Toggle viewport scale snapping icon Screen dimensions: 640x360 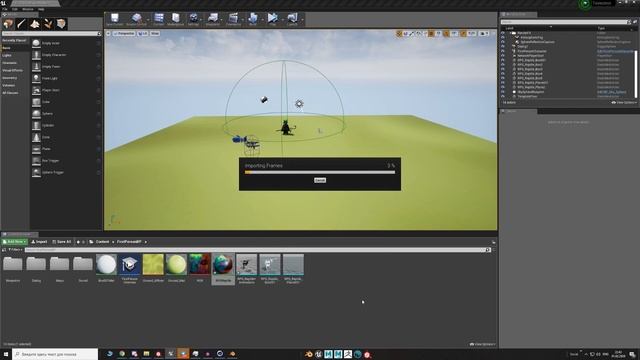tap(463, 33)
